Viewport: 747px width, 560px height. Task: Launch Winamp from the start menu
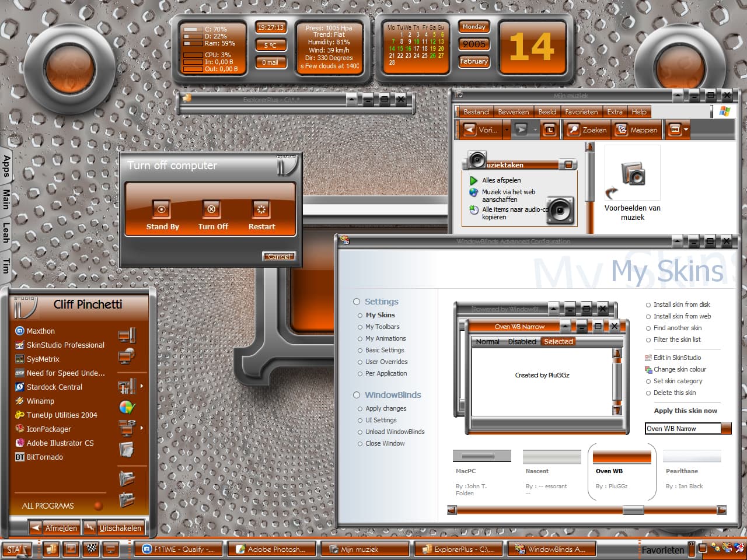pos(34,401)
